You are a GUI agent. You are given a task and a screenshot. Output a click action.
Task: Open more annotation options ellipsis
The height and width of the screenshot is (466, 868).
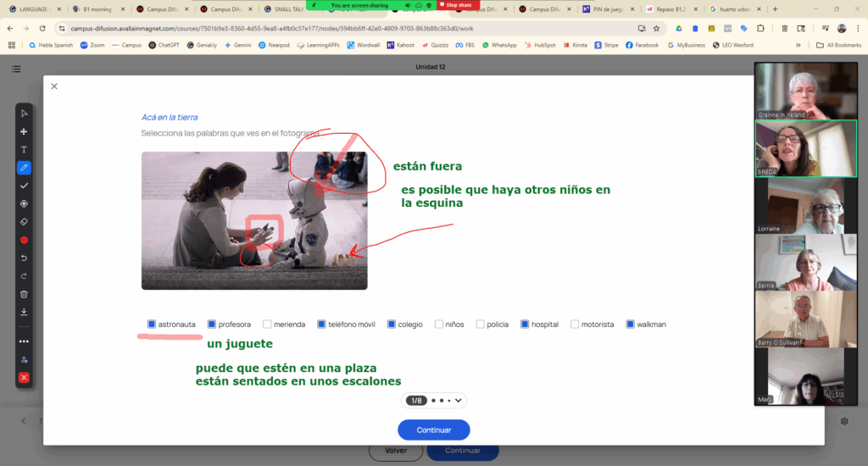click(24, 341)
